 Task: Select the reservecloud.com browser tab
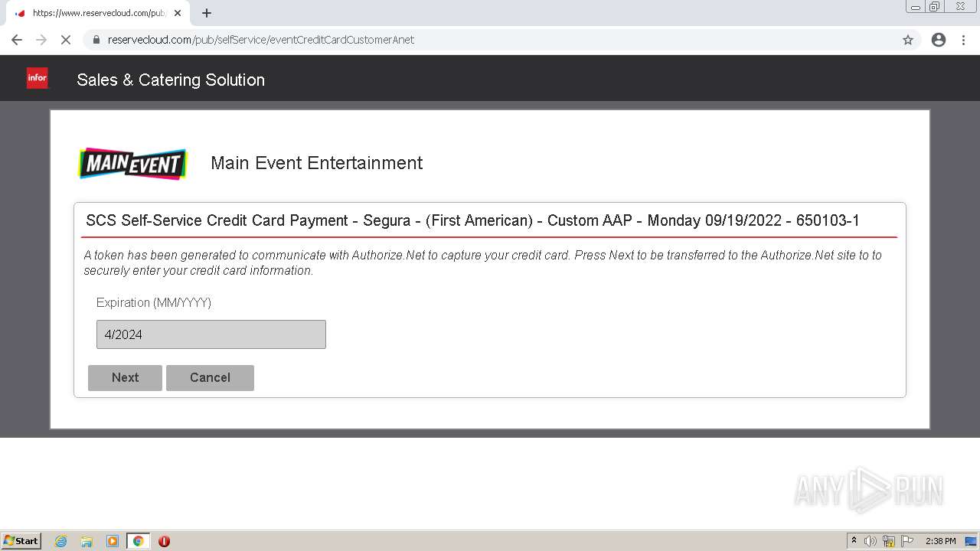coord(98,13)
